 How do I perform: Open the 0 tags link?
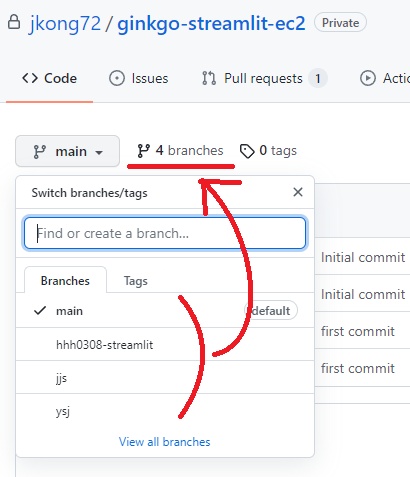(268, 151)
